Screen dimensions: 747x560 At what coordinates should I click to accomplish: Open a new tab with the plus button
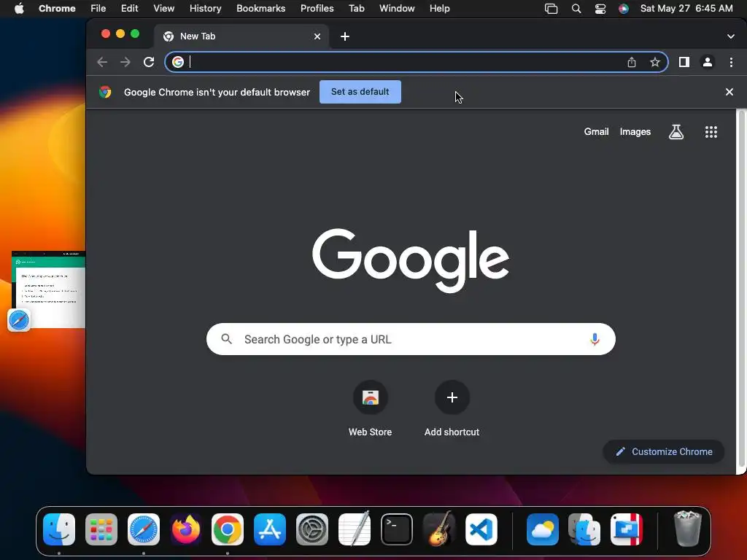(345, 36)
